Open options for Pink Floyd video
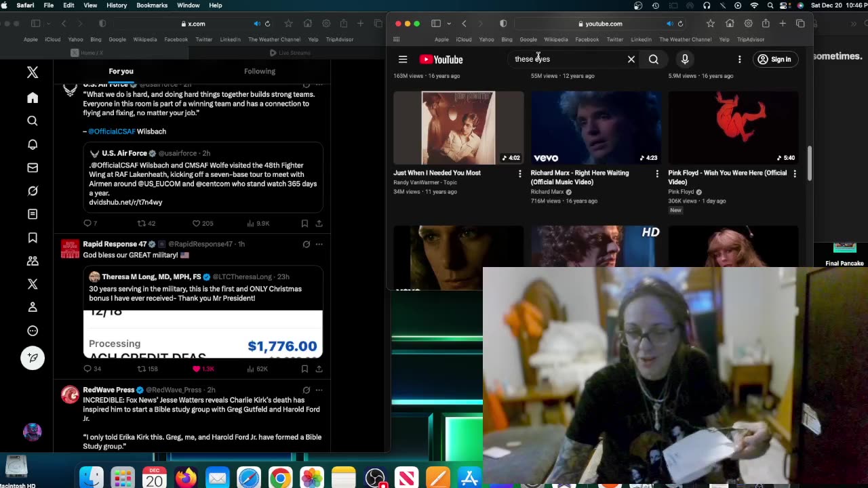Viewport: 868px width, 488px height. [795, 174]
